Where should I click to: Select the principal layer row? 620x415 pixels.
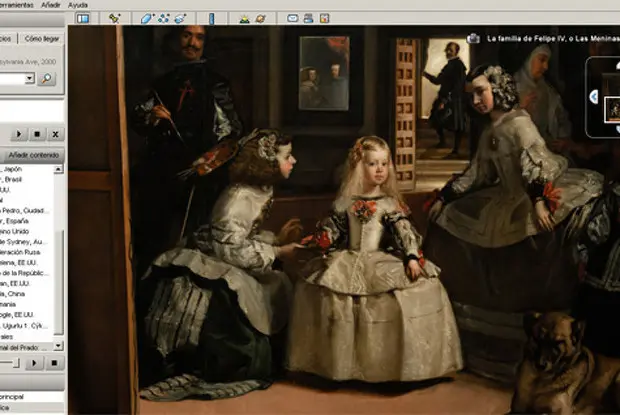click(x=32, y=396)
